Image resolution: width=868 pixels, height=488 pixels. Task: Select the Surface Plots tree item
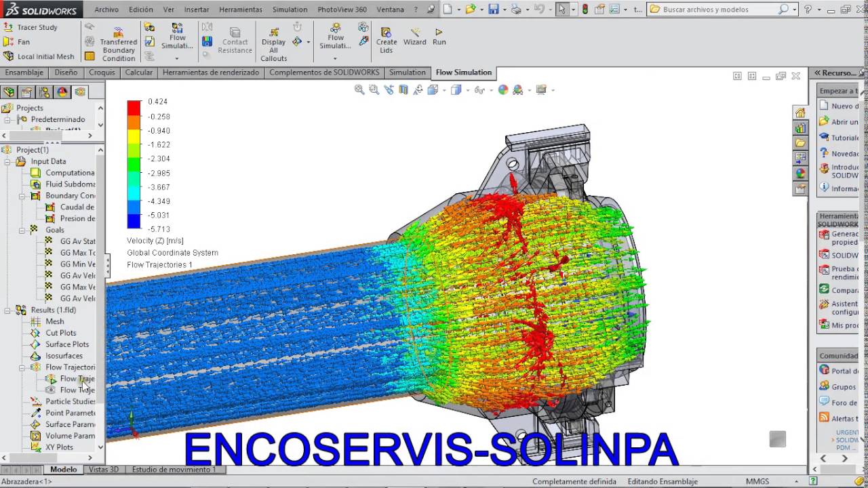click(x=60, y=344)
